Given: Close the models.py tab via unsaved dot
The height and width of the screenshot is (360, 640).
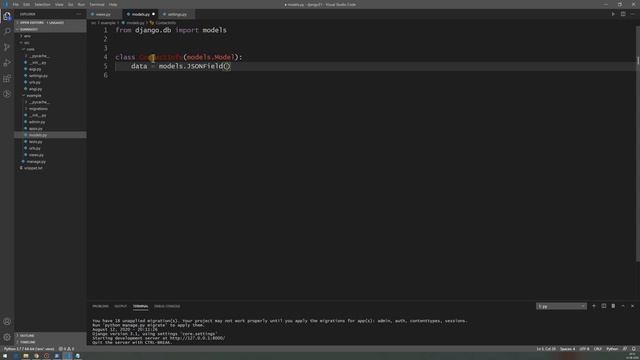Looking at the screenshot, I should [153, 14].
